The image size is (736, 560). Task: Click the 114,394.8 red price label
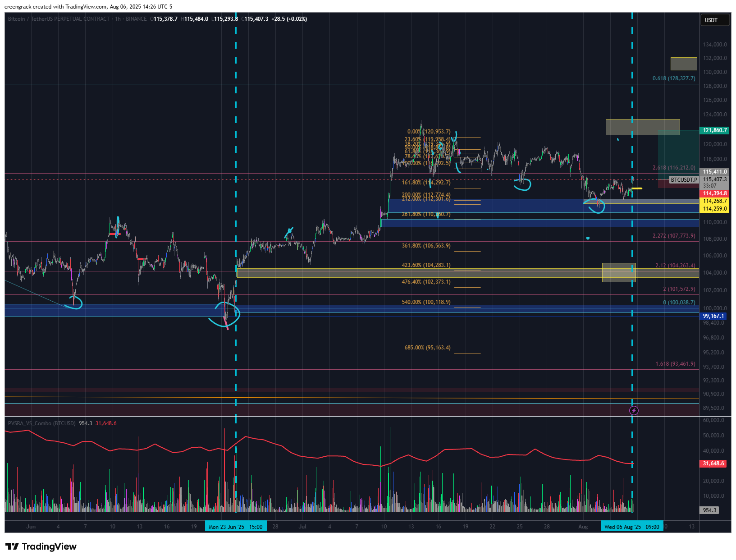click(714, 193)
